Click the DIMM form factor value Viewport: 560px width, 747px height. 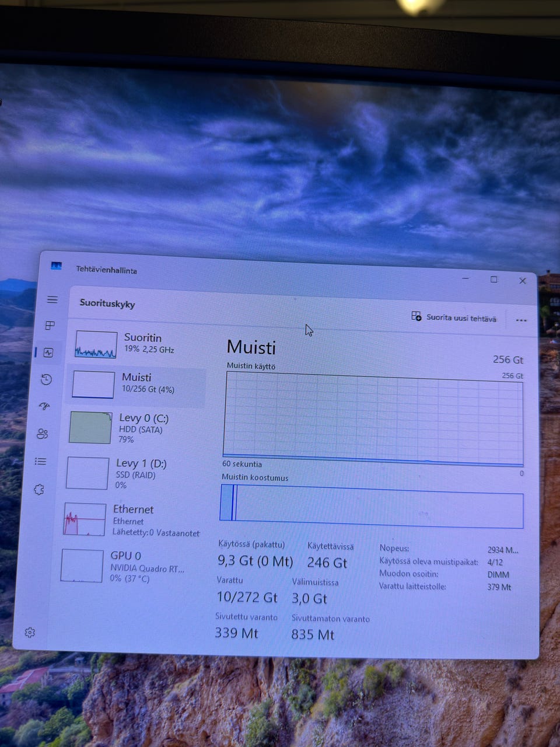click(498, 574)
